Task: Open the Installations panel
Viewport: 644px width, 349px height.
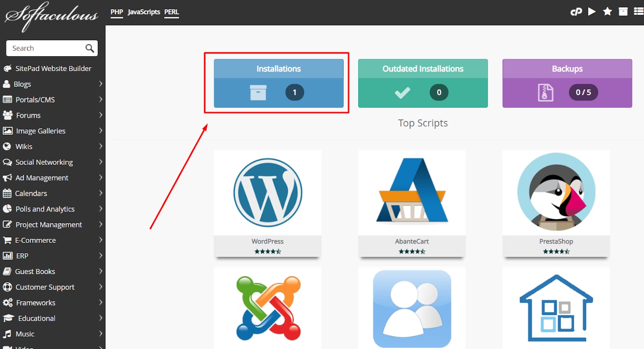Action: click(279, 84)
